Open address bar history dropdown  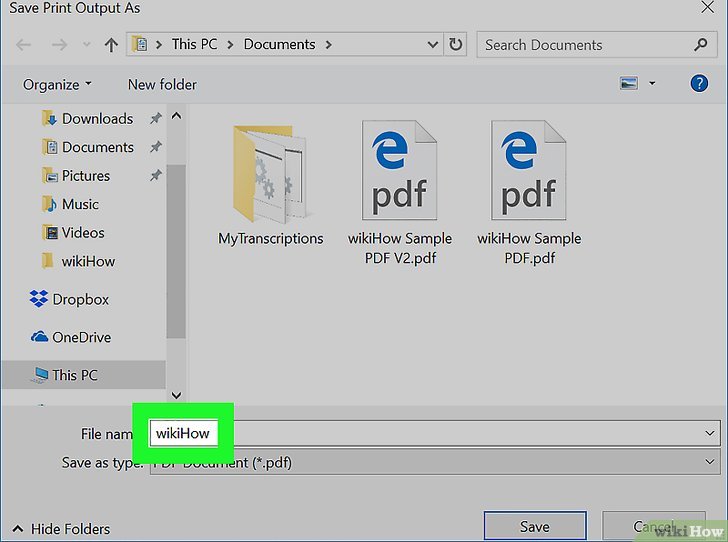tap(433, 45)
